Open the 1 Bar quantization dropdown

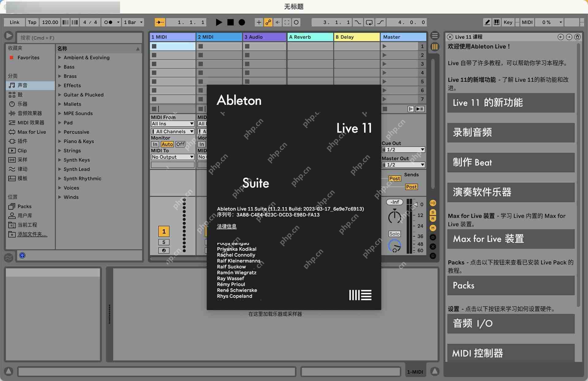[133, 22]
